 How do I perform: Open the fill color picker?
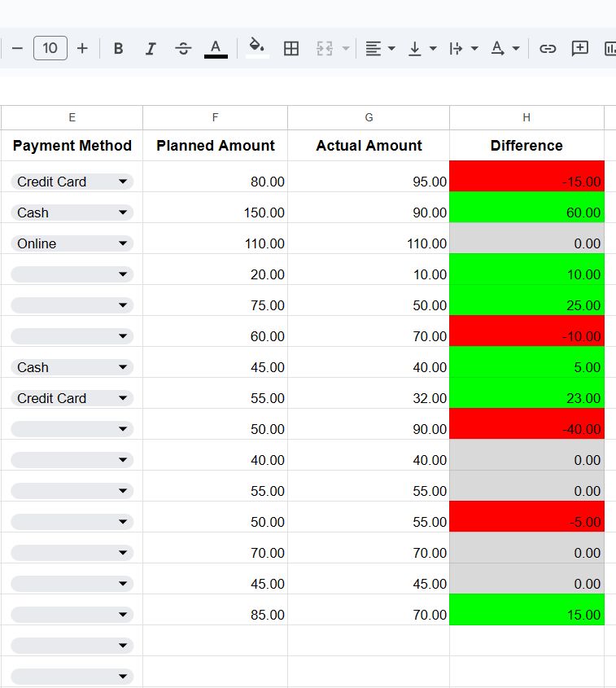click(x=257, y=48)
